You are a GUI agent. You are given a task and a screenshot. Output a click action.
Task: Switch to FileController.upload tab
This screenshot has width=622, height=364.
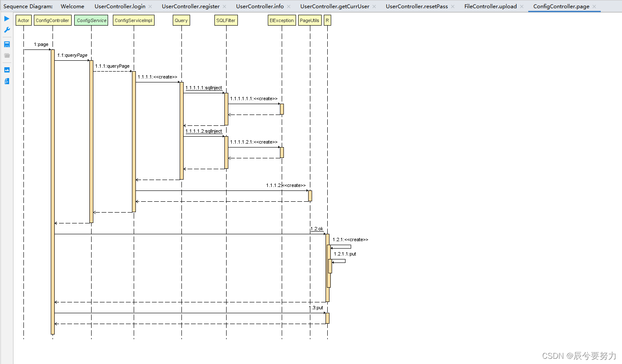(490, 7)
